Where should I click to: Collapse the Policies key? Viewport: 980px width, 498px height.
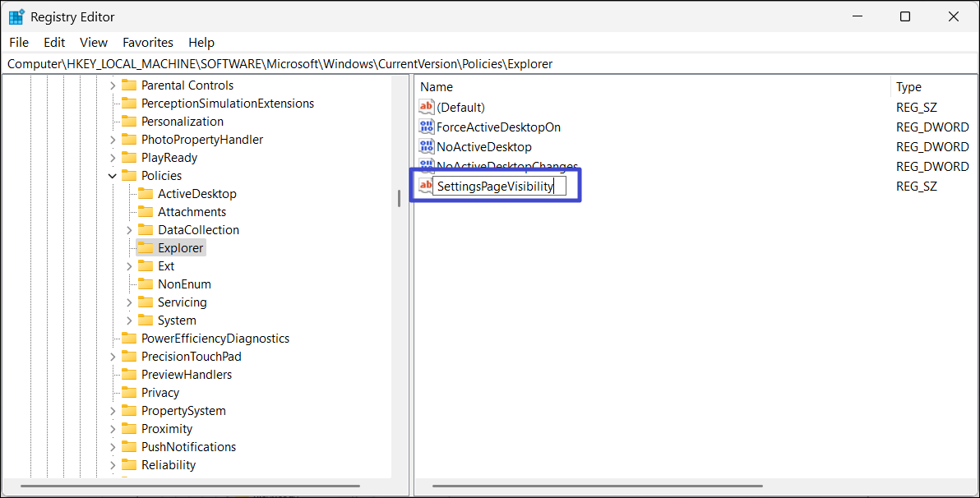coord(113,176)
